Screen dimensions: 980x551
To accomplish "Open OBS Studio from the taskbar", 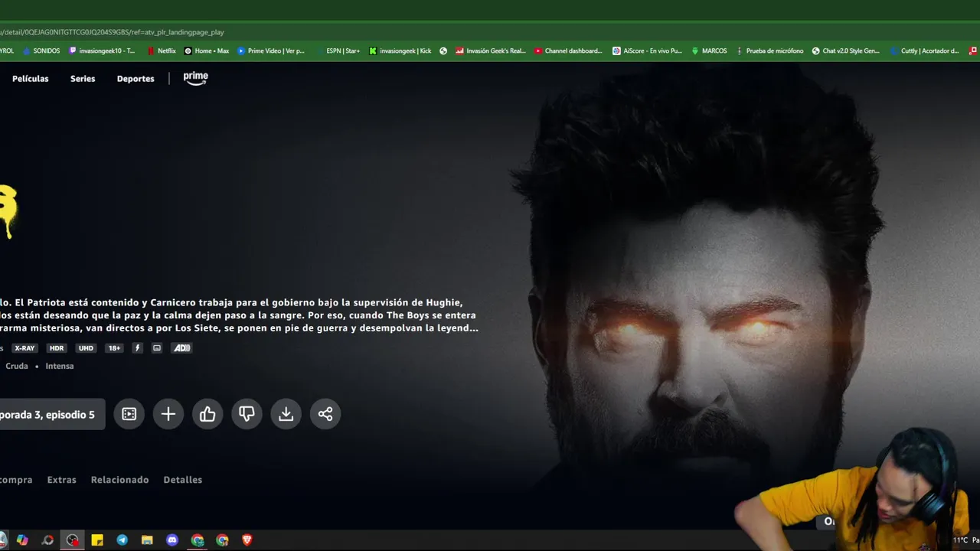I will 73,540.
